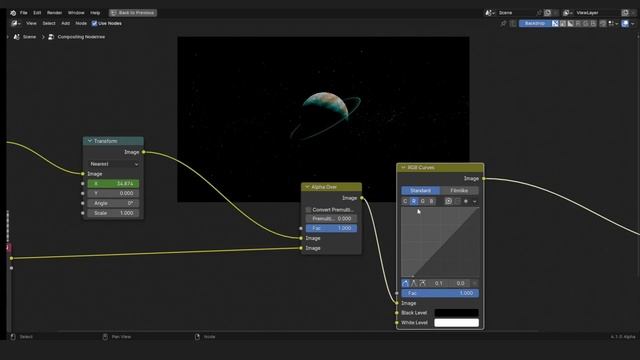Collapse the RGB Curves node
The image size is (640, 360).
[x=403, y=167]
